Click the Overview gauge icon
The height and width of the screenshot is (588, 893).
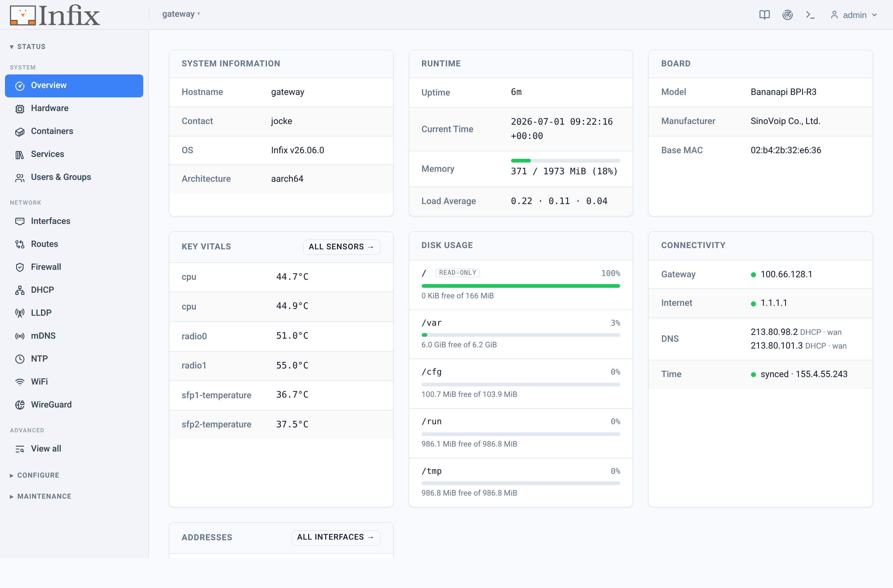tap(20, 86)
